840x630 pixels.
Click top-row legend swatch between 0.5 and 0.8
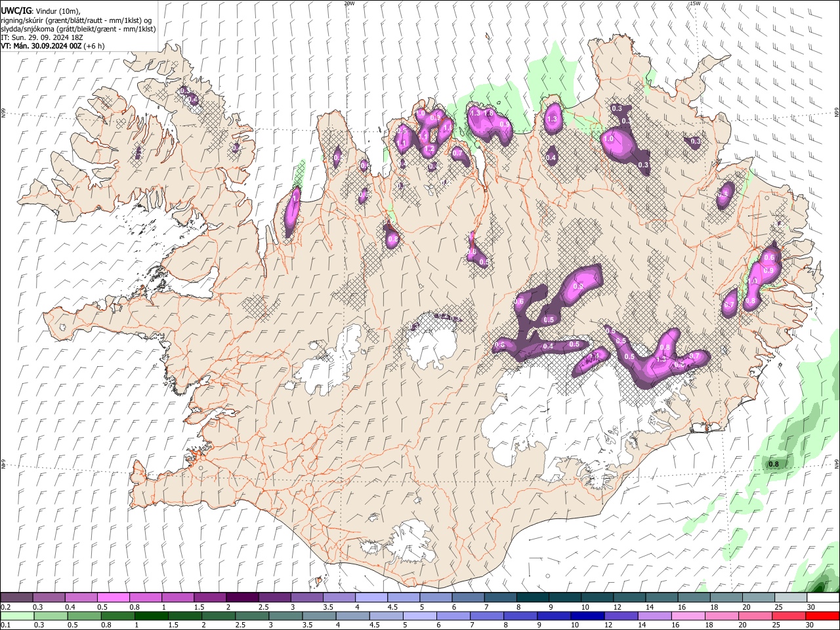[x=114, y=598]
